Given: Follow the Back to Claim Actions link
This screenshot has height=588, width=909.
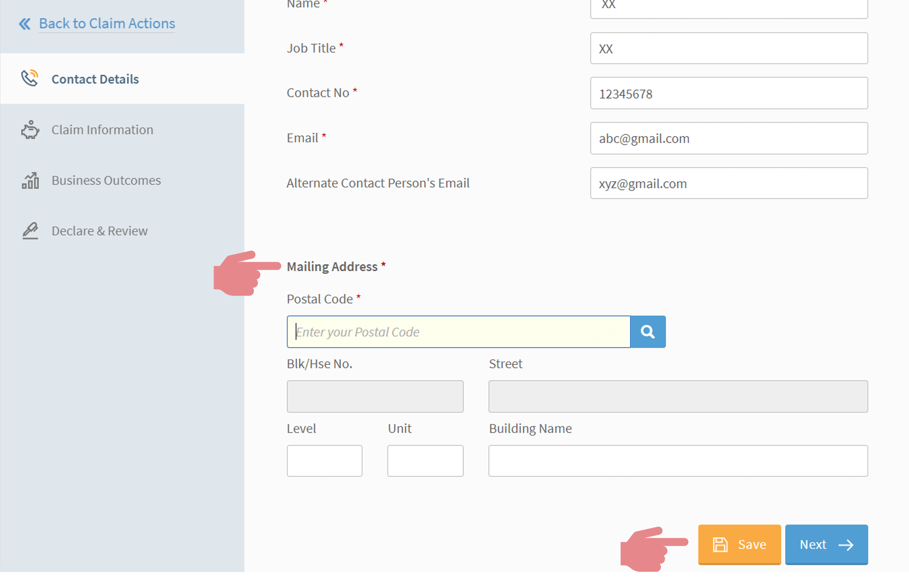Looking at the screenshot, I should [x=107, y=24].
